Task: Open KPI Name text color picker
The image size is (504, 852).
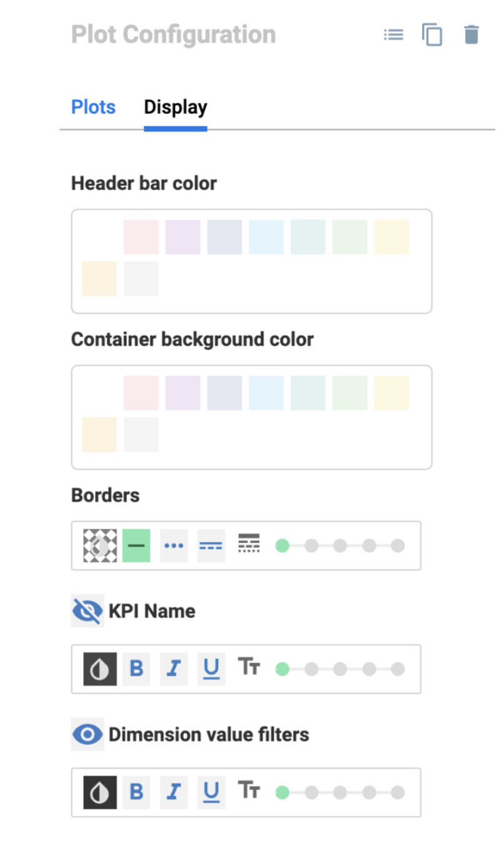Action: (100, 669)
